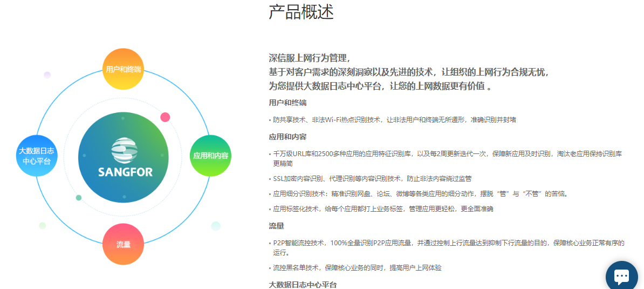Click the SSL加密内容识别 bullet point
644x289 pixels.
click(x=372, y=178)
